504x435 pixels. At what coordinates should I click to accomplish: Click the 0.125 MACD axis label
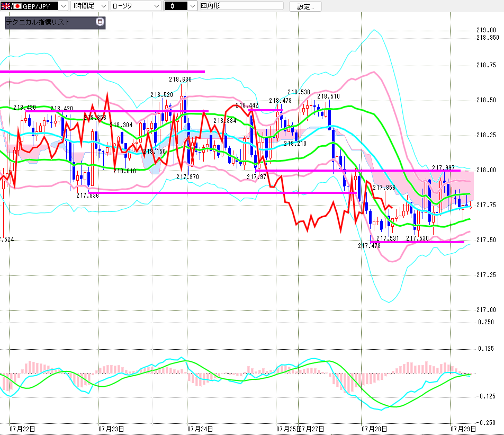485,349
